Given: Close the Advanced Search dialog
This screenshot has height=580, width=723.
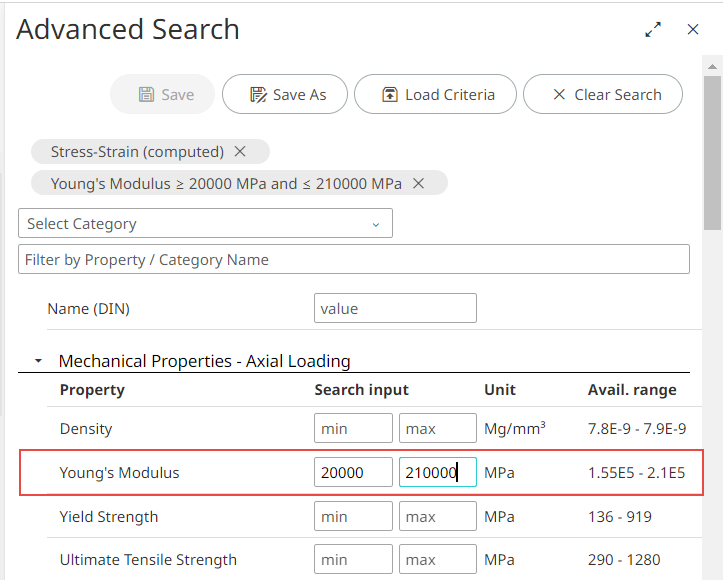Looking at the screenshot, I should pyautogui.click(x=693, y=30).
